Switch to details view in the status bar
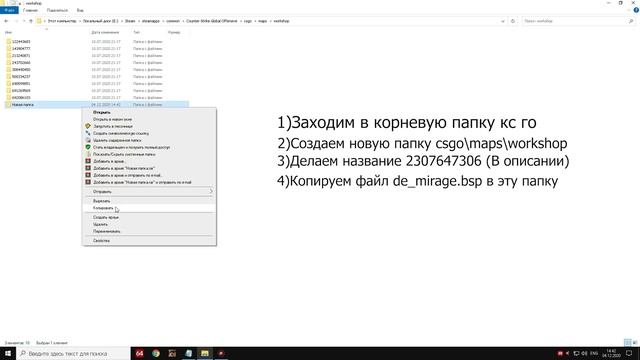This screenshot has width=640, height=360. click(x=628, y=342)
